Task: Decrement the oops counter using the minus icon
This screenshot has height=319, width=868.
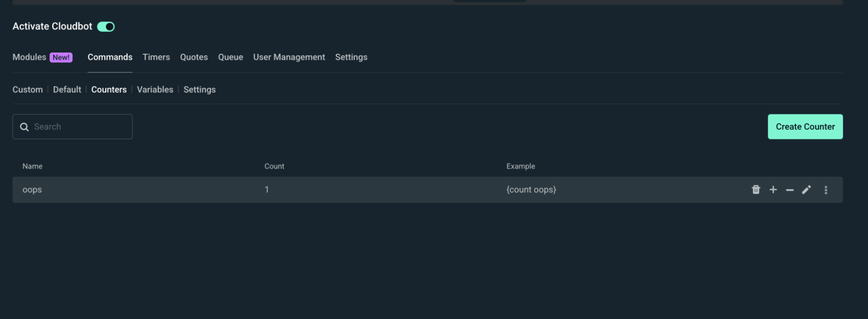Action: pyautogui.click(x=789, y=190)
